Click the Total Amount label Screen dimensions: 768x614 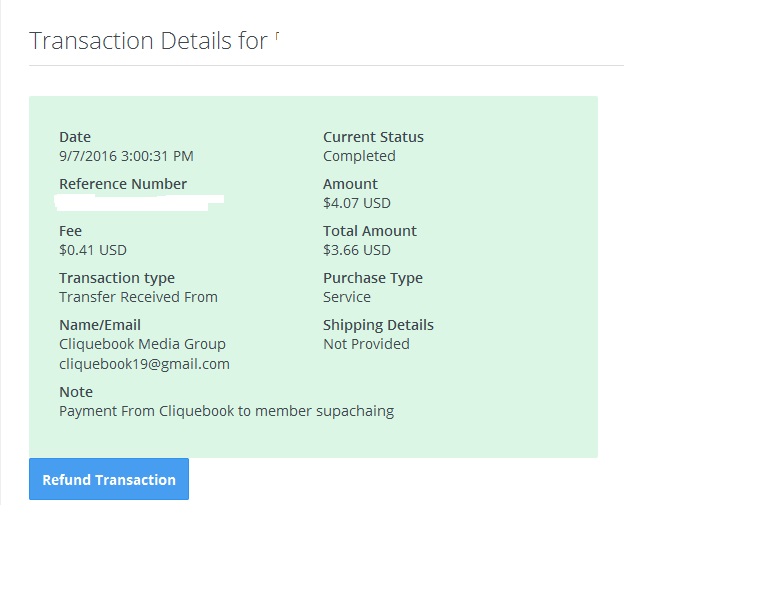click(x=370, y=231)
